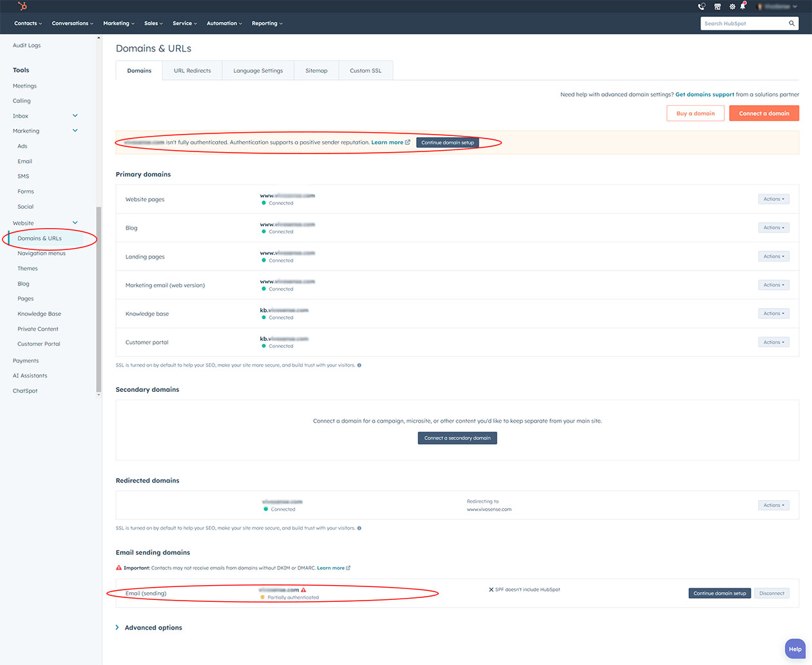Click the HubSpot sprocket logo
Viewport: 812px width, 665px height.
tap(23, 6)
